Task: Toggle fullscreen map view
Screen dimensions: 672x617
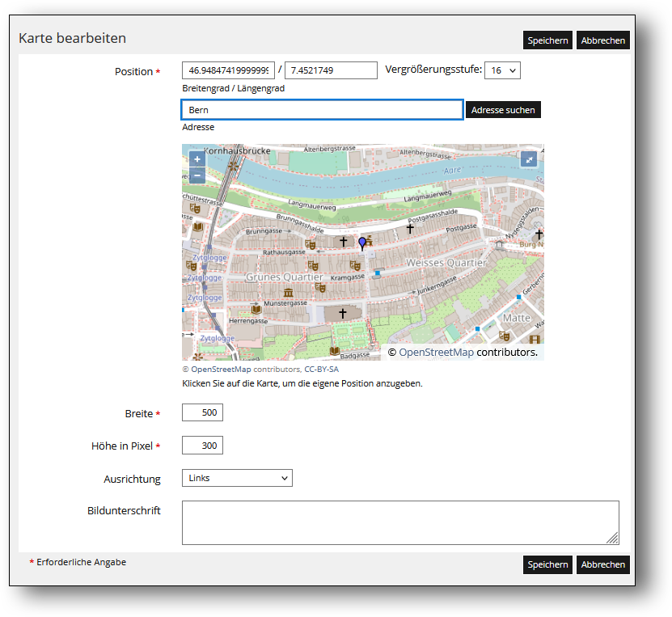Action: (528, 159)
